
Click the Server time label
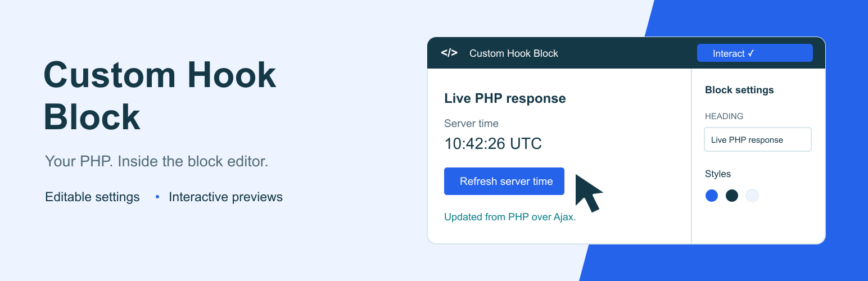(x=471, y=124)
